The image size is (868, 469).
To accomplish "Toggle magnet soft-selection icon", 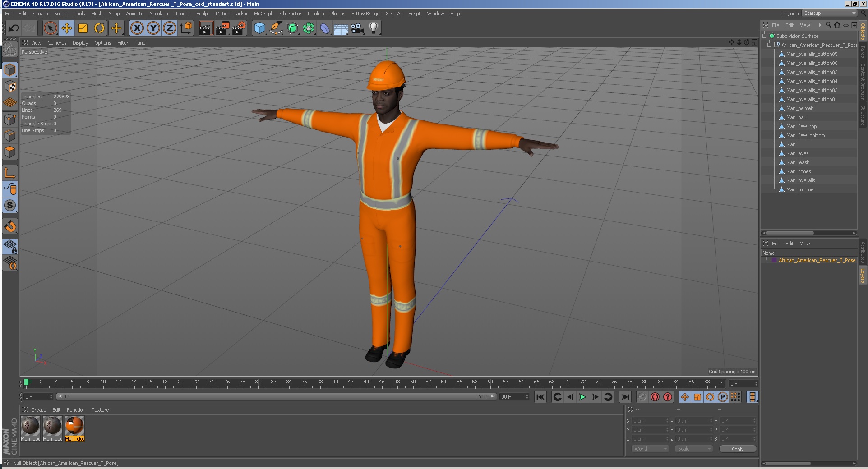I will (10, 226).
